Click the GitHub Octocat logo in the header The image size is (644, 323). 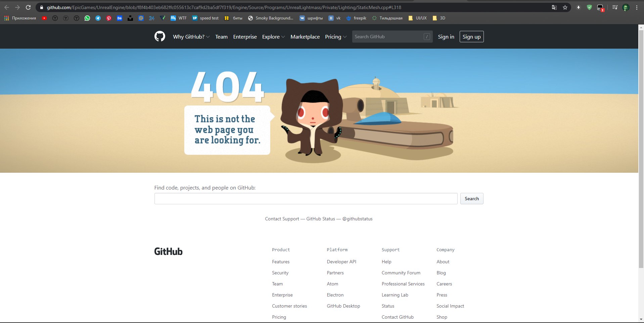[160, 36]
